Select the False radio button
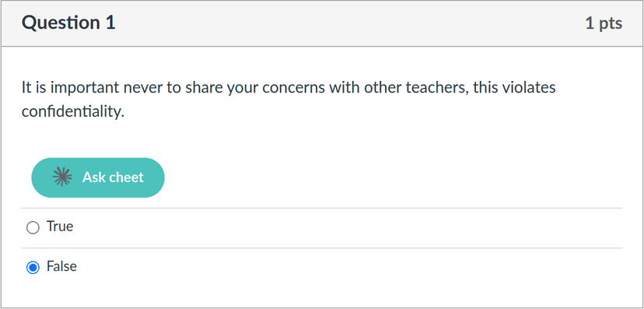644x309 pixels. tap(33, 268)
